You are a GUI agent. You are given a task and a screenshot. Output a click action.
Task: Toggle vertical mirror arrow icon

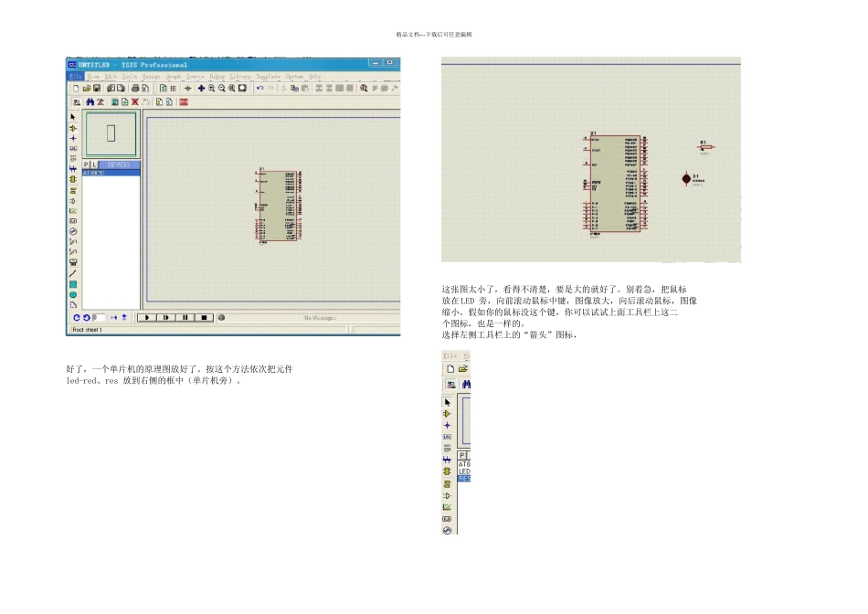(124, 318)
